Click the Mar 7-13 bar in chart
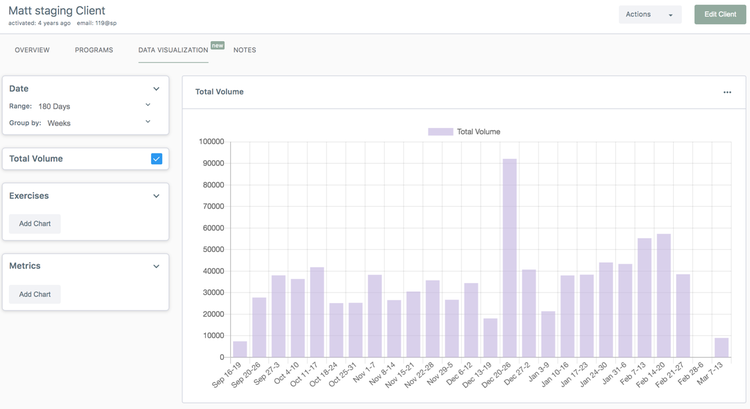This screenshot has height=409, width=750. [x=721, y=347]
